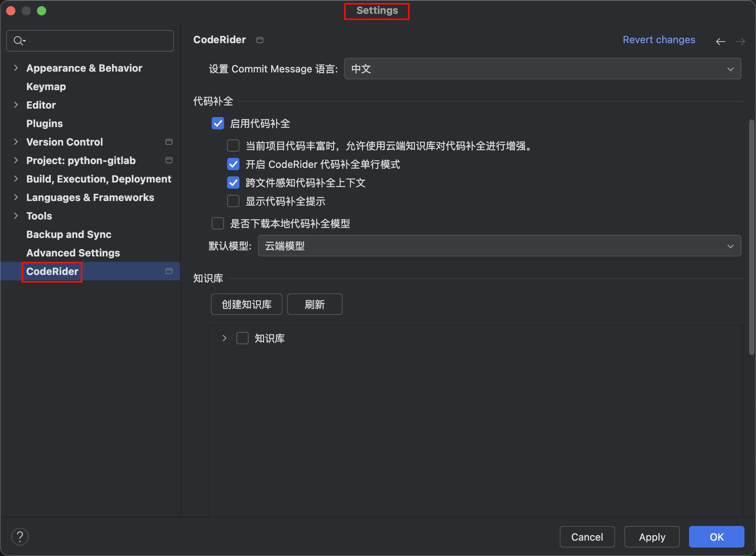This screenshot has width=756, height=556.
Task: Click project-level icon beside Version Control
Action: [x=169, y=142]
